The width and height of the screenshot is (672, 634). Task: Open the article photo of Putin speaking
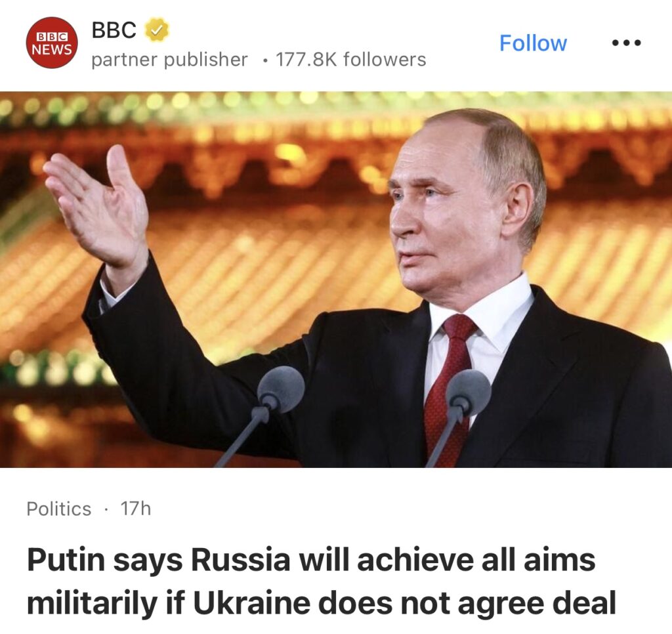point(336,280)
